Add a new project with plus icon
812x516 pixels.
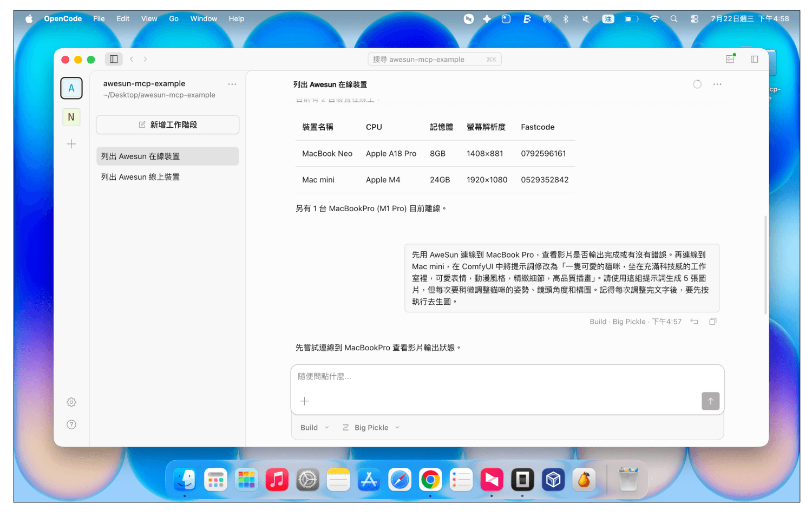[x=71, y=144]
